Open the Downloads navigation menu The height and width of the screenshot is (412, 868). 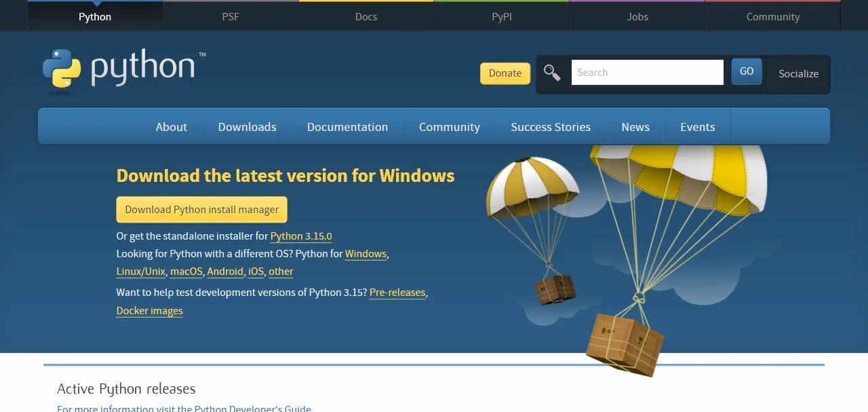pyautogui.click(x=248, y=127)
